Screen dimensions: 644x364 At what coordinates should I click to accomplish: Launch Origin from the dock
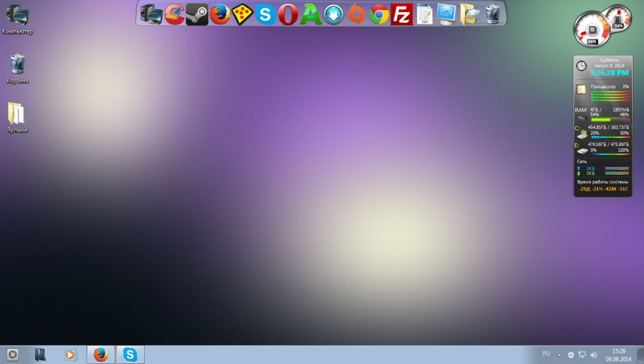(x=356, y=14)
